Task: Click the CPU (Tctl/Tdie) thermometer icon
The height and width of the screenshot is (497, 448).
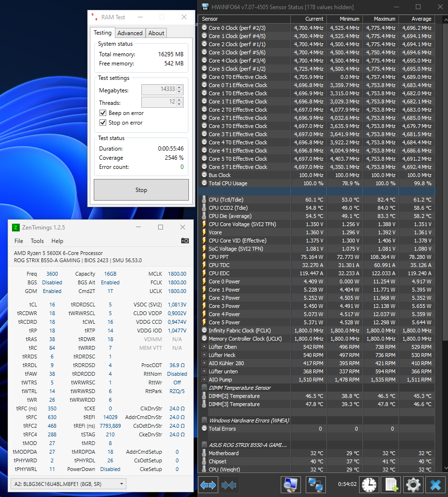Action: (x=204, y=200)
